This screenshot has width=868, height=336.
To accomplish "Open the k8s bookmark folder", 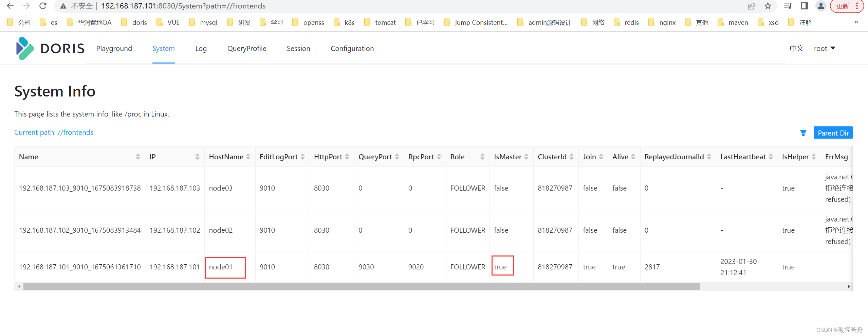I will [344, 22].
